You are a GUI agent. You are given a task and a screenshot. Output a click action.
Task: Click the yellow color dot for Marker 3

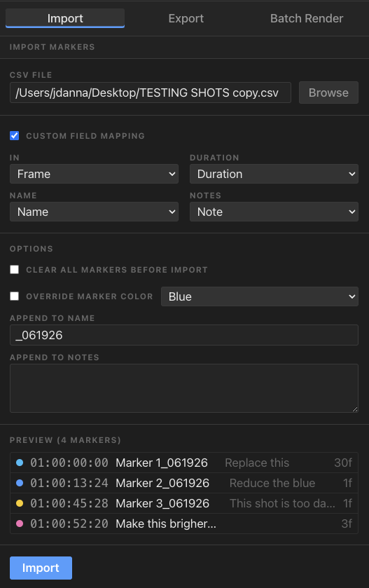[x=20, y=503]
